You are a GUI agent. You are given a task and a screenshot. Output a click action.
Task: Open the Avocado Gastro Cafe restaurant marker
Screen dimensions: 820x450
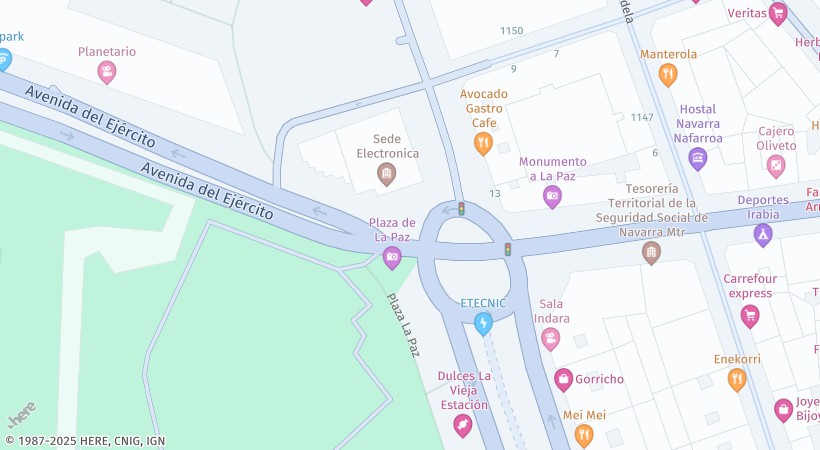tap(483, 143)
